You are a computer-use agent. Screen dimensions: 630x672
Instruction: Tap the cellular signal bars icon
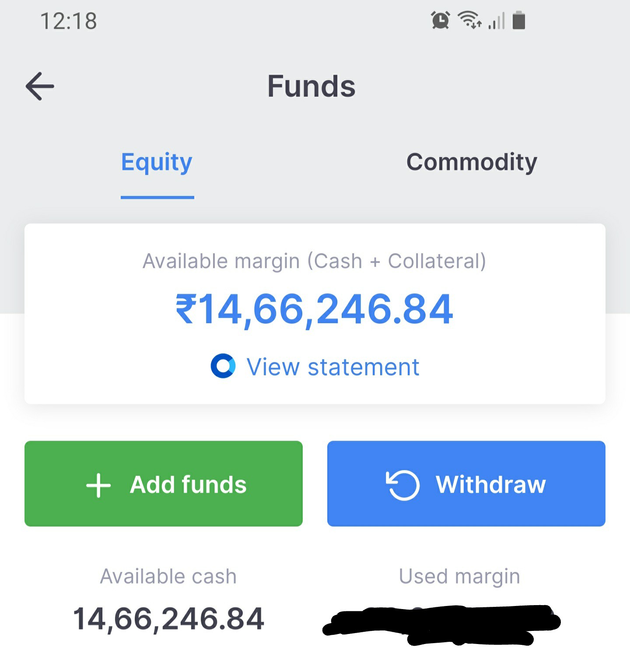click(x=497, y=21)
